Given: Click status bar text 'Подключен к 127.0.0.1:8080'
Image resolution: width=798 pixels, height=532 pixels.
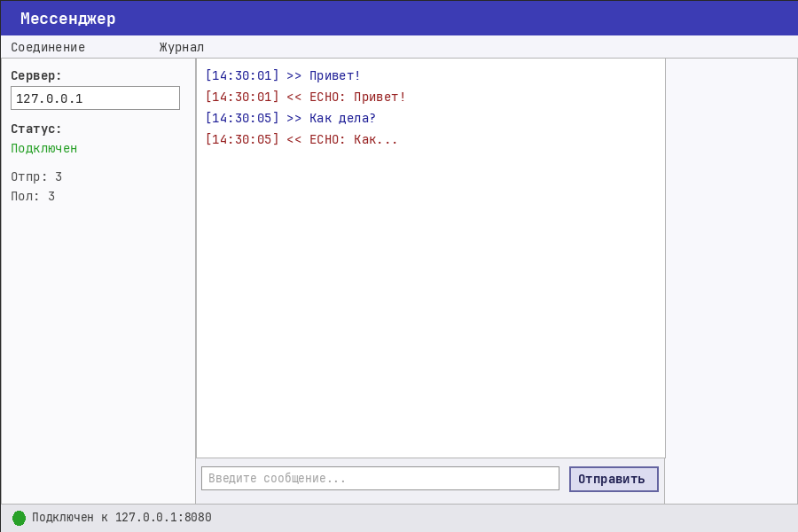Looking at the screenshot, I should [x=121, y=518].
